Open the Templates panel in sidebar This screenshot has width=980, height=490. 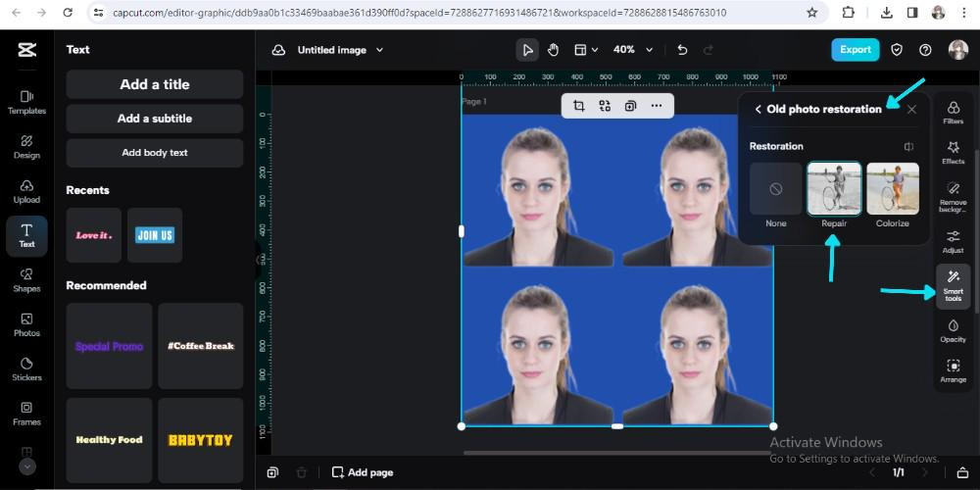[x=26, y=102]
